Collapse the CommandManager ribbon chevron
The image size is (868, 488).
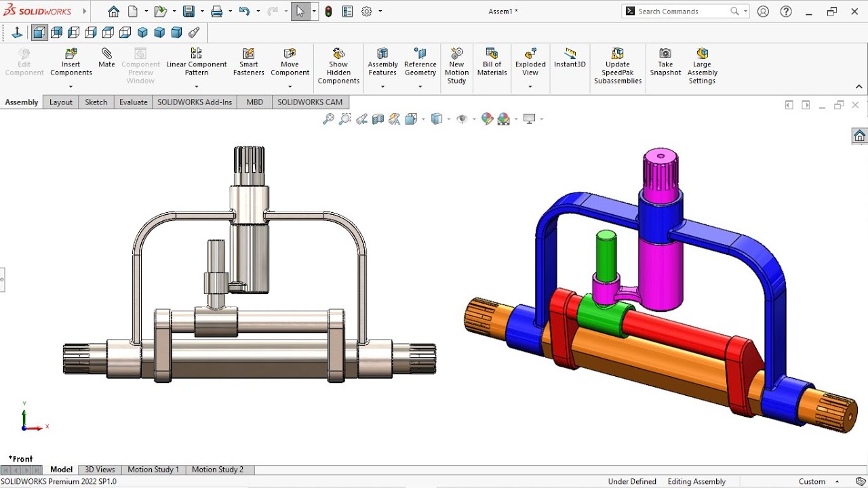859,87
